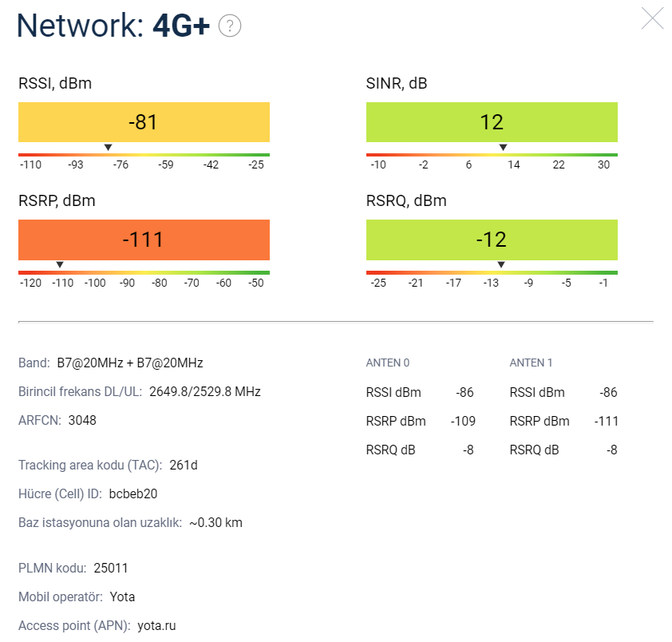672x642 pixels.
Task: Close the network info dialog
Action: coord(652,18)
